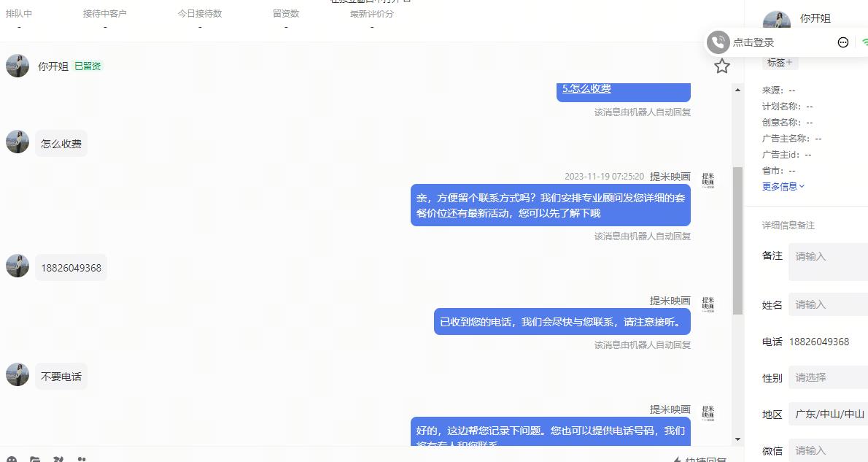
Task: Click the customer avatar in the info panel
Action: [x=777, y=20]
